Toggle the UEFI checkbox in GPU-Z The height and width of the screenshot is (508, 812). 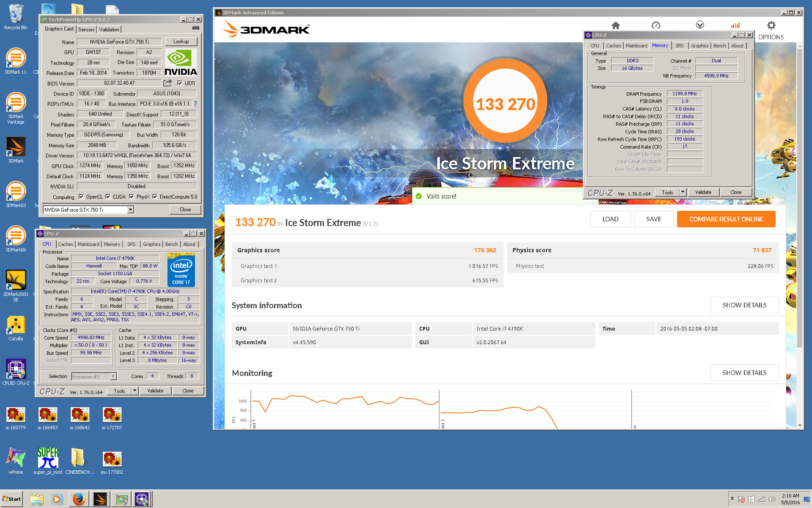tap(180, 83)
